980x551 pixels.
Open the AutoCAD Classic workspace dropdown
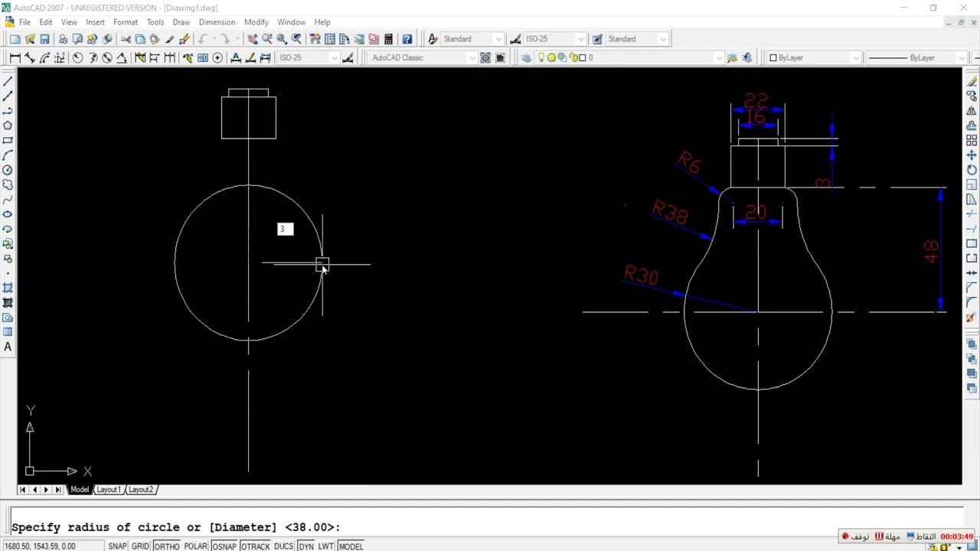472,58
